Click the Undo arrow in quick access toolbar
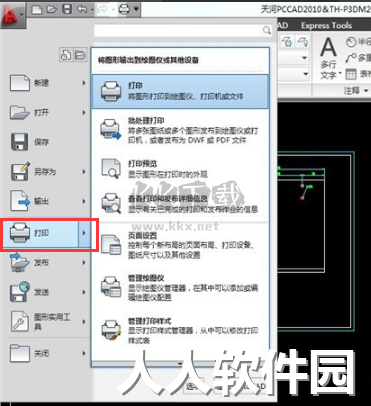 pos(82,9)
